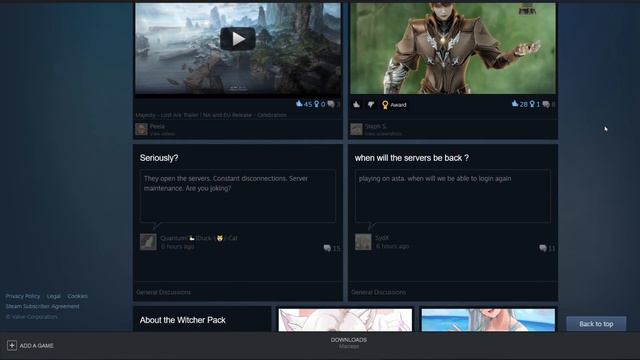Open the Privacy Policy link
Viewport: 640px width, 360px height.
click(x=23, y=296)
